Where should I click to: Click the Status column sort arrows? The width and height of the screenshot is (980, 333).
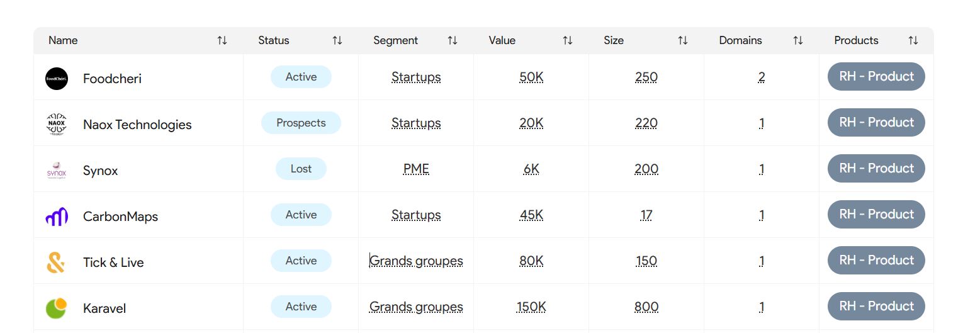tap(337, 40)
